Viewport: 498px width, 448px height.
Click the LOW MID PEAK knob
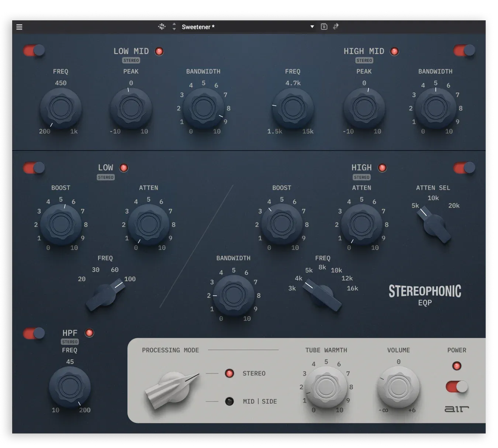131,108
